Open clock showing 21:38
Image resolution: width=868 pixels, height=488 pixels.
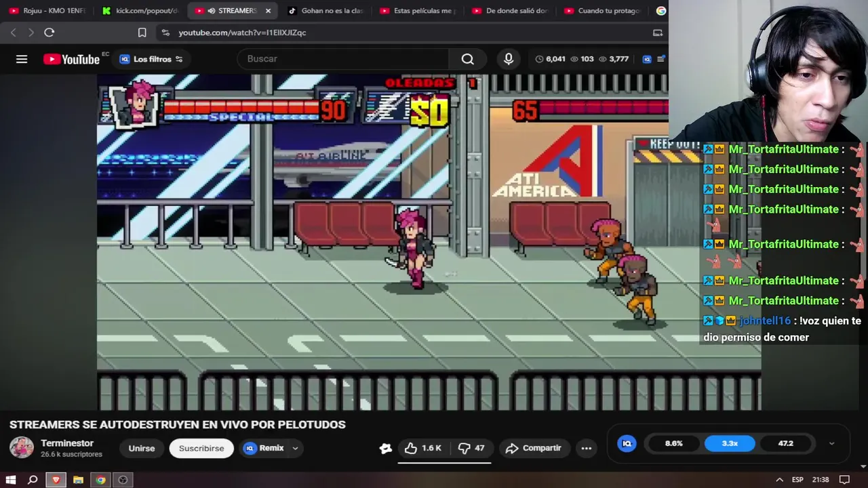[x=821, y=480]
